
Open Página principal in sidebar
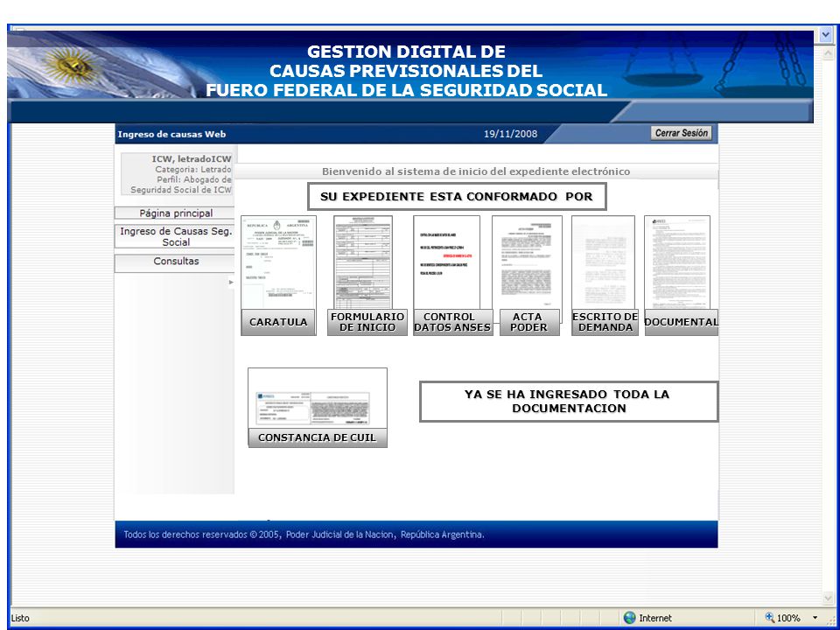tap(175, 213)
